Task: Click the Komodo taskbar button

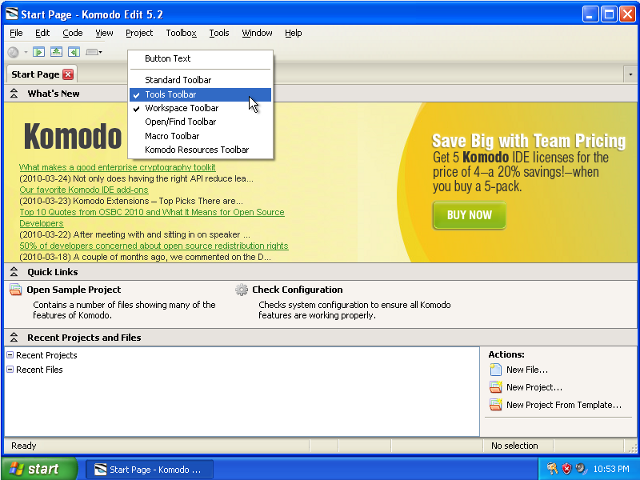Action: (x=150, y=469)
